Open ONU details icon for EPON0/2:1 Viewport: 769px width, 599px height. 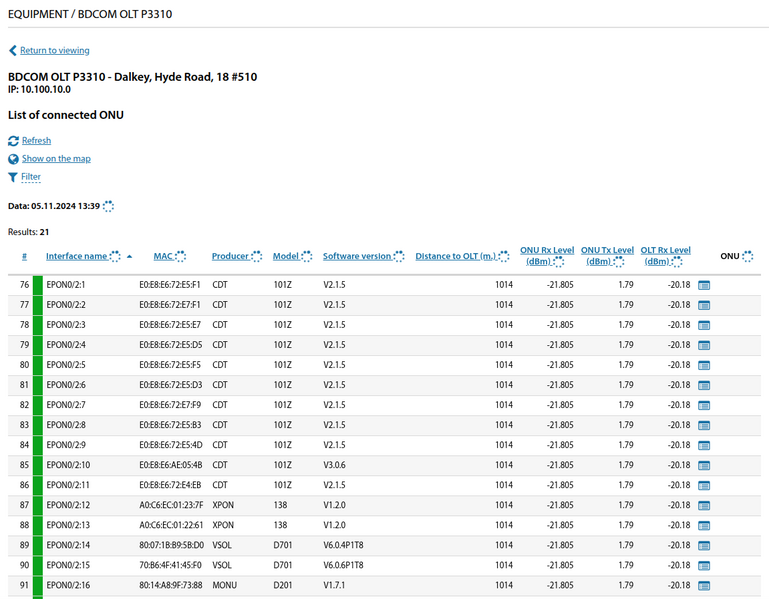click(x=704, y=285)
